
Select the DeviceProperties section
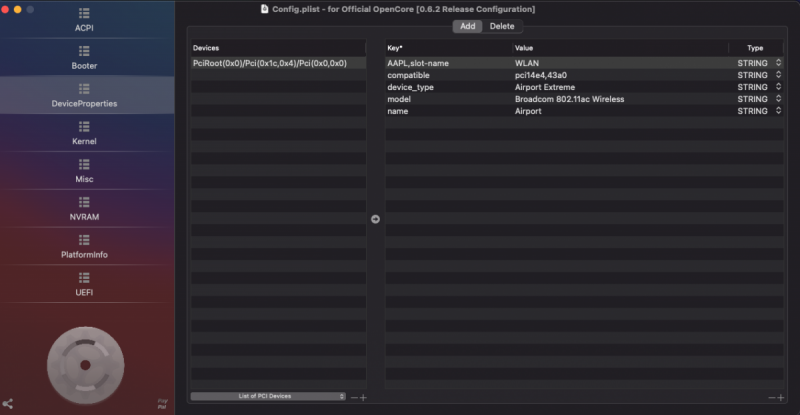pos(84,95)
